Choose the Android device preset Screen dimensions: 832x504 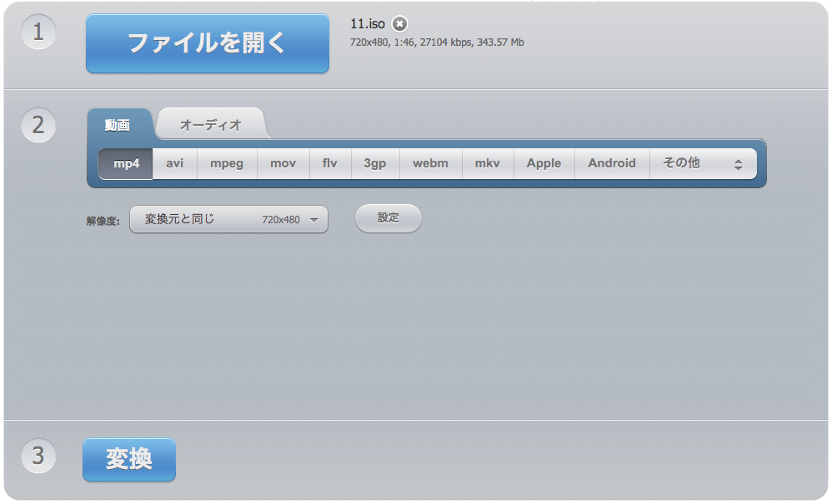[612, 164]
